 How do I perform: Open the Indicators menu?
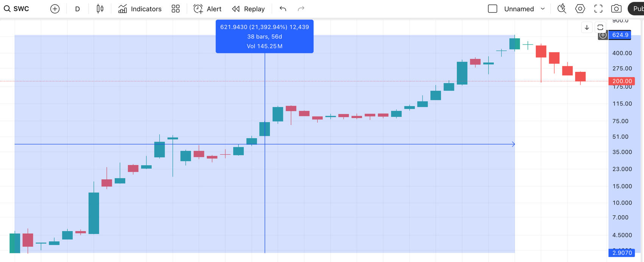(x=140, y=9)
